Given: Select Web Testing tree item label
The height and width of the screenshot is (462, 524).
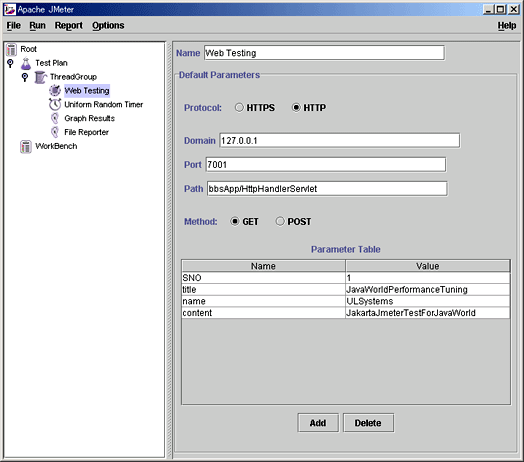Looking at the screenshot, I should coord(87,91).
